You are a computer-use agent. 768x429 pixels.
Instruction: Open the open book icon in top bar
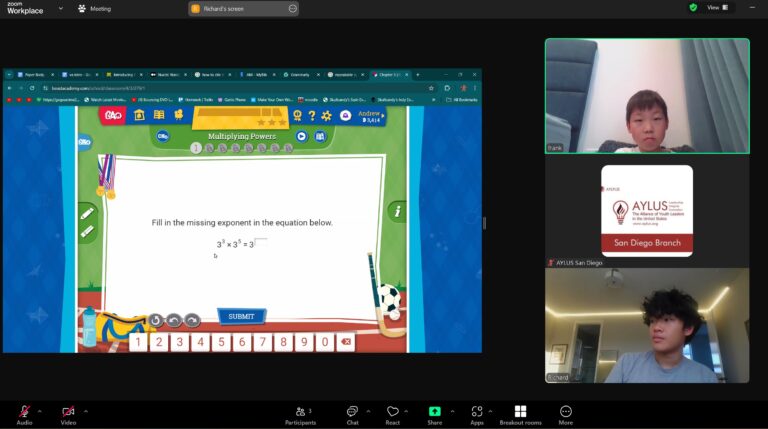(159, 115)
